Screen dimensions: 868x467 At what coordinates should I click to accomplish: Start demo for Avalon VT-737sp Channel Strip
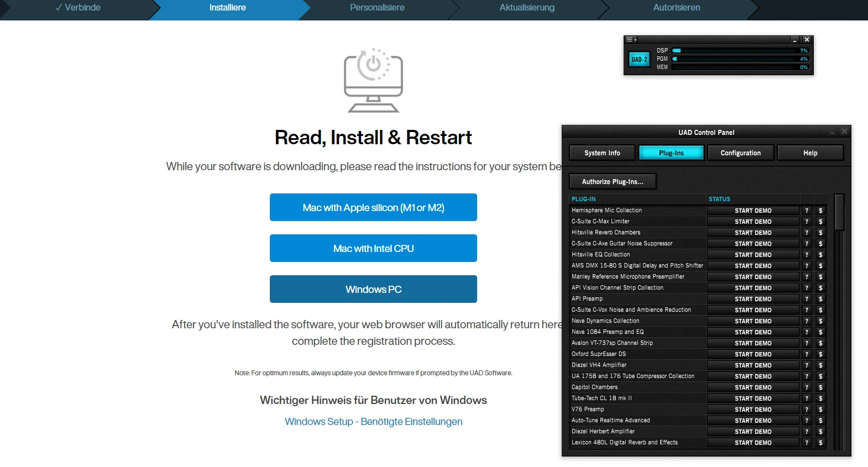753,343
